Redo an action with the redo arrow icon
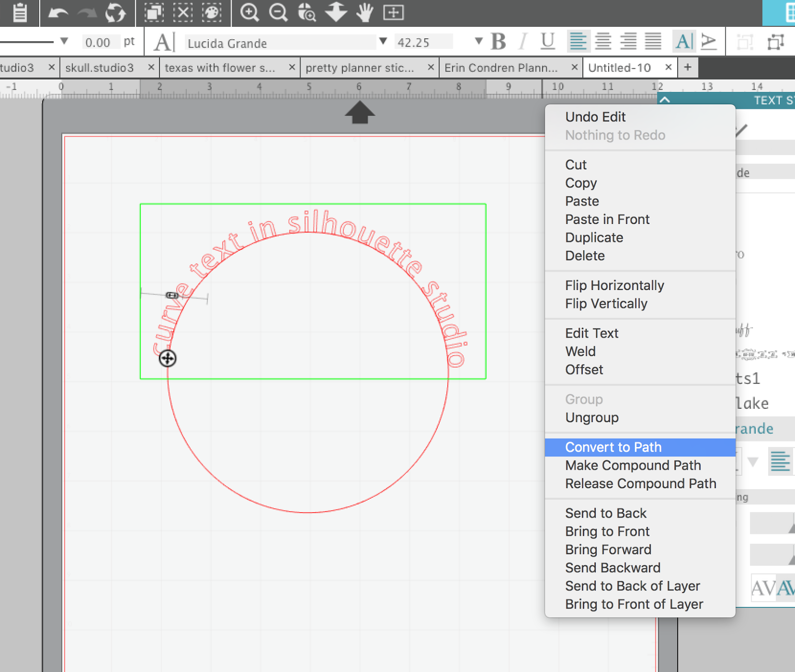 click(x=87, y=13)
